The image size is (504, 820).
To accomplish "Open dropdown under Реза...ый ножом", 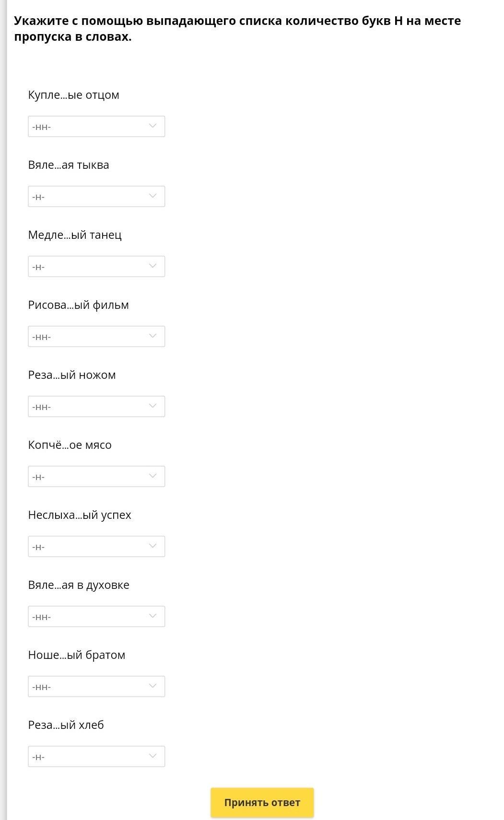I will tap(96, 407).
